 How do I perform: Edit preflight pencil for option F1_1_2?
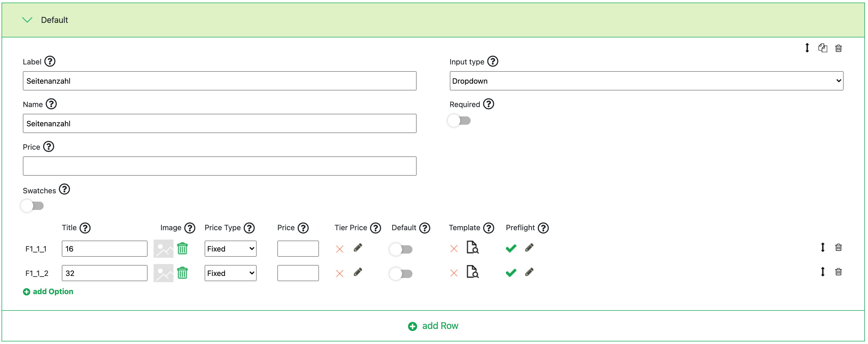pyautogui.click(x=529, y=272)
